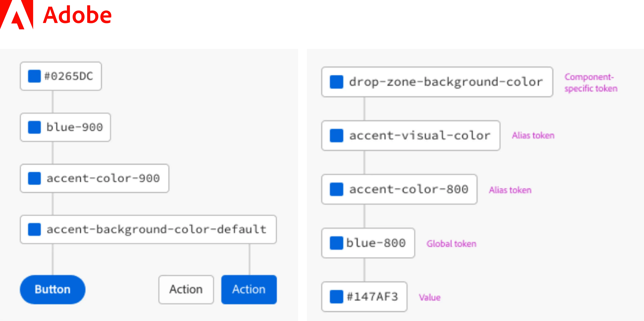The height and width of the screenshot is (321, 644).
Task: Click the swatch next to #147AF3
Action: (336, 297)
